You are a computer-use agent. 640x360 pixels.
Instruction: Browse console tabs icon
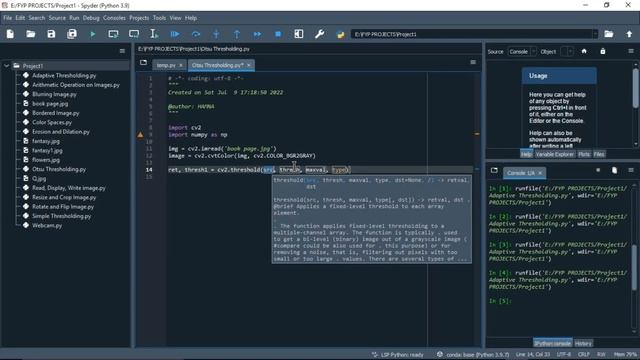(x=494, y=170)
